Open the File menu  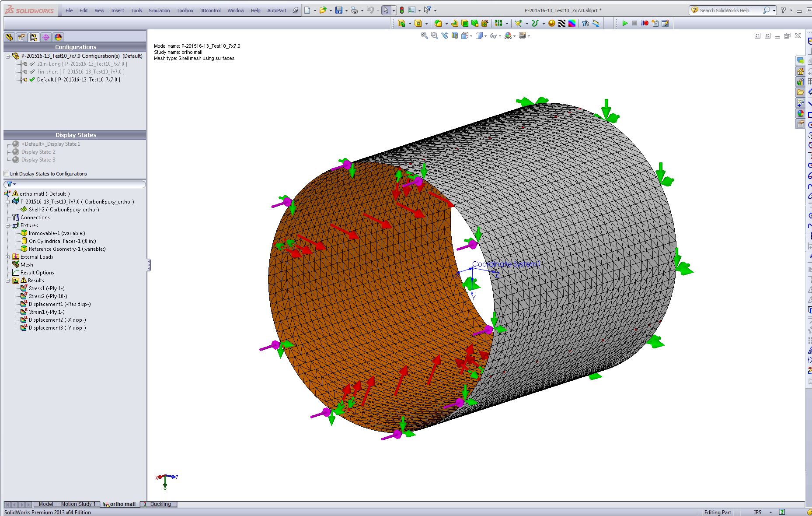69,11
